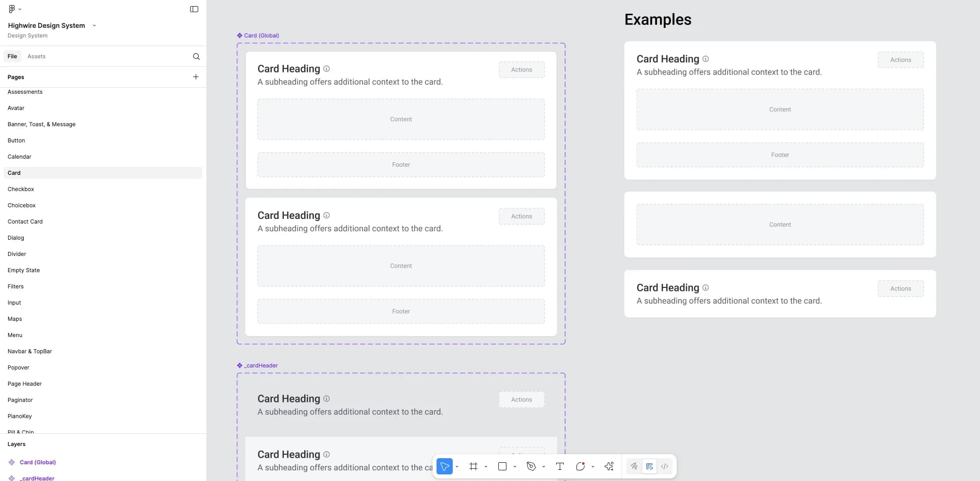Open the Choicebox page
Image resolution: width=980 pixels, height=481 pixels.
(102, 205)
